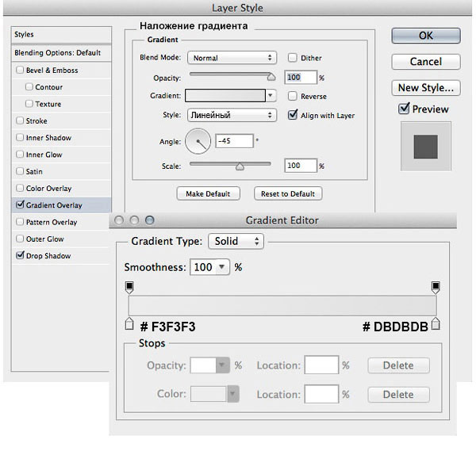This screenshot has width=476, height=451.
Task: Select Blending Options: Default
Action: click(61, 53)
